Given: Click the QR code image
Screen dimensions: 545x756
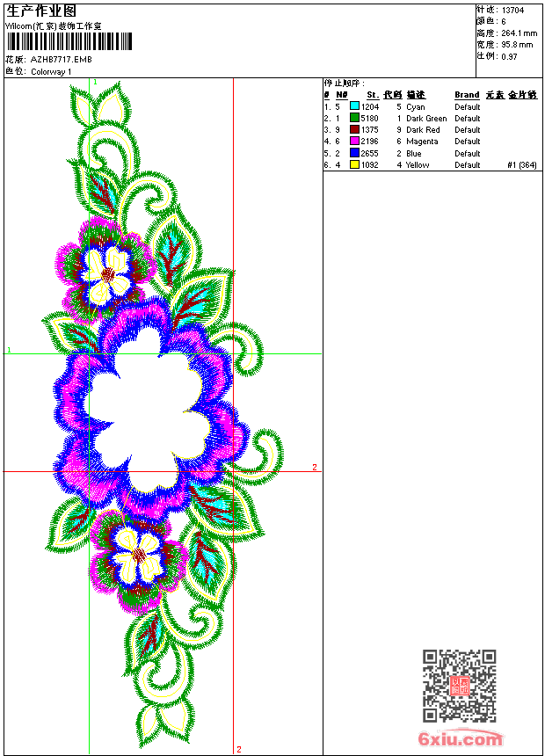Looking at the screenshot, I should pyautogui.click(x=459, y=686).
